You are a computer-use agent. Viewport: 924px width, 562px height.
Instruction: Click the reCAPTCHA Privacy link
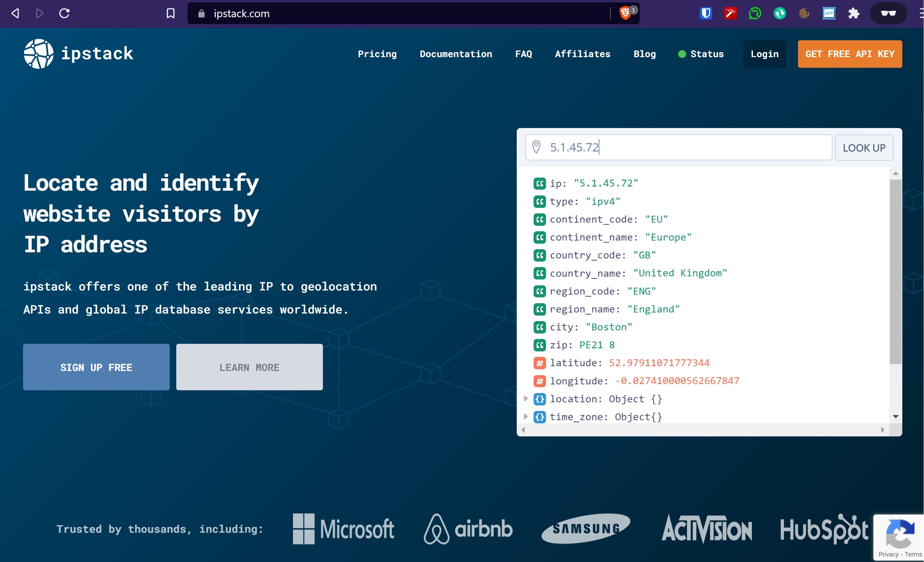tap(888, 554)
